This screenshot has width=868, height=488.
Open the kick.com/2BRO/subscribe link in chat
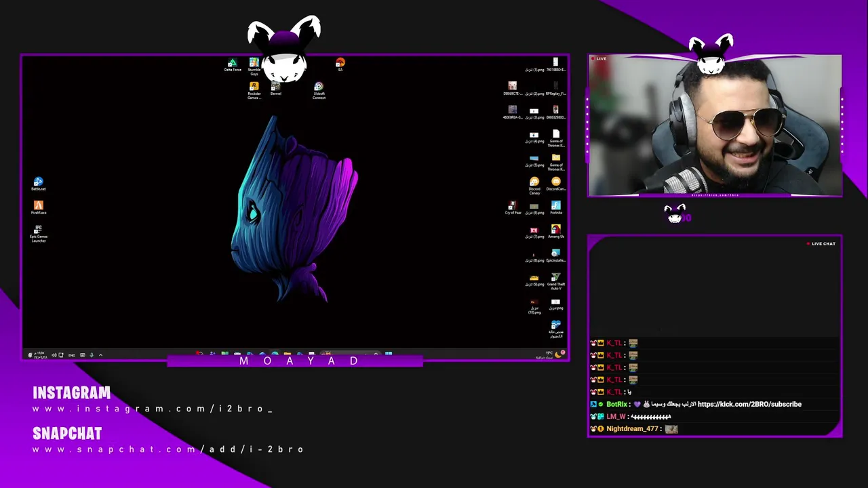click(x=749, y=404)
